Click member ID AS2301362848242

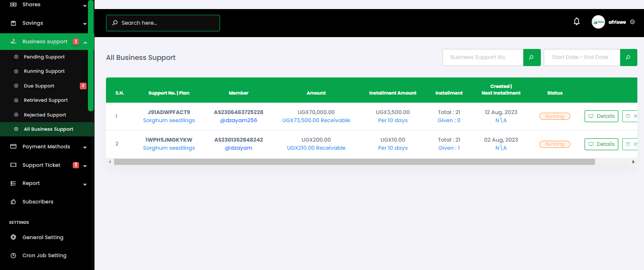point(239,140)
